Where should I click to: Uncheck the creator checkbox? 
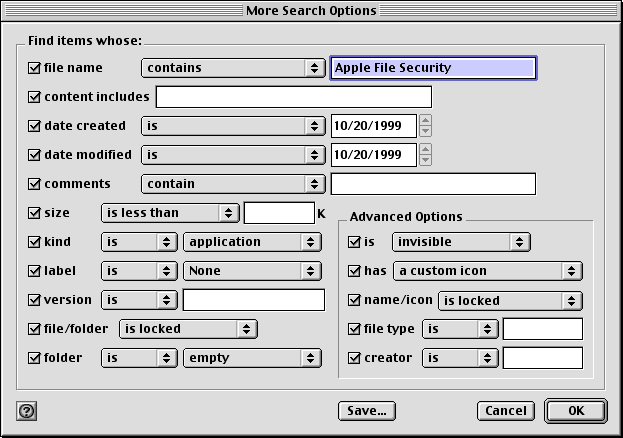pos(354,358)
